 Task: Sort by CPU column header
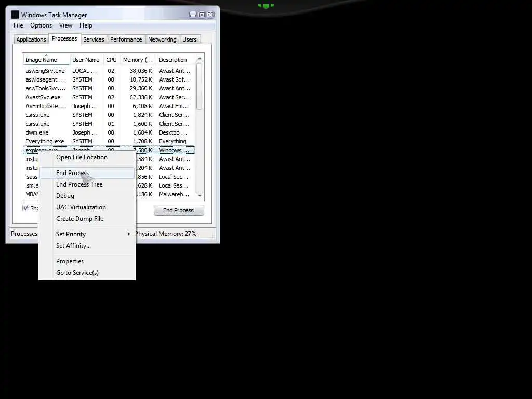111,60
